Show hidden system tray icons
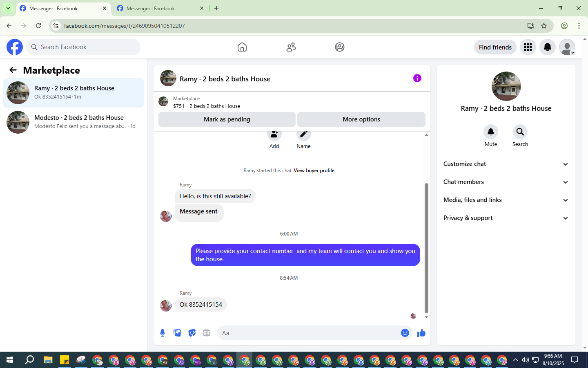The width and height of the screenshot is (588, 368). point(515,360)
